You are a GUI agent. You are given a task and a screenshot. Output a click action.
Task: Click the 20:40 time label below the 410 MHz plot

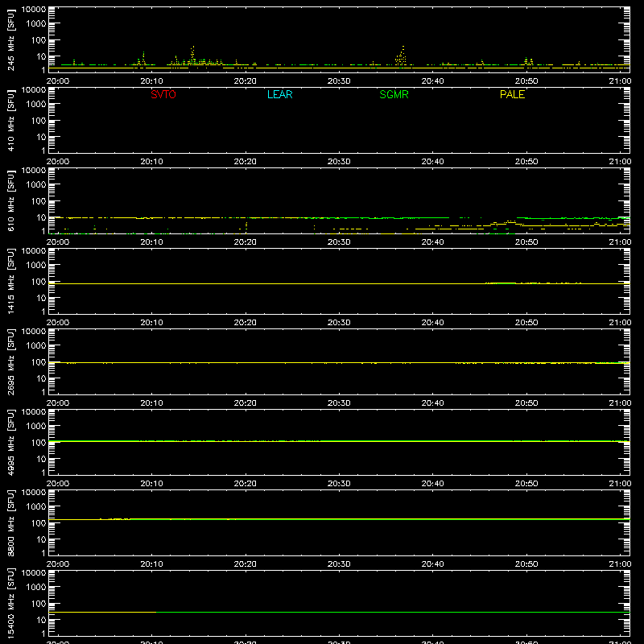432,162
